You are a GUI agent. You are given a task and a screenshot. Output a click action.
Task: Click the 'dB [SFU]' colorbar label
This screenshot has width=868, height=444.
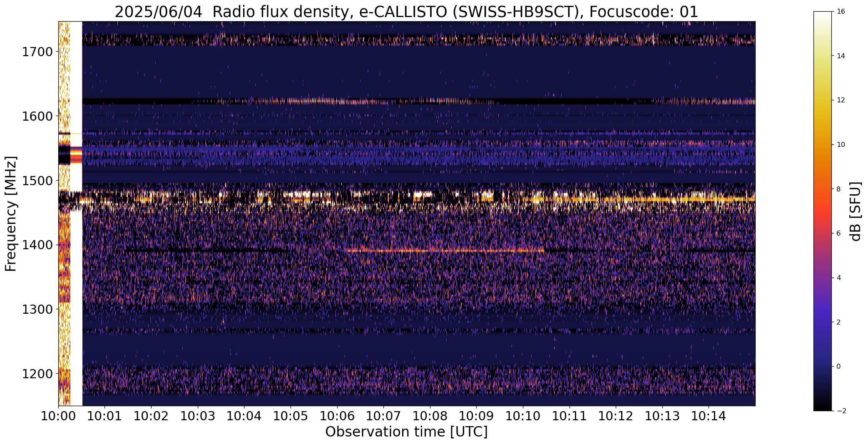point(856,211)
